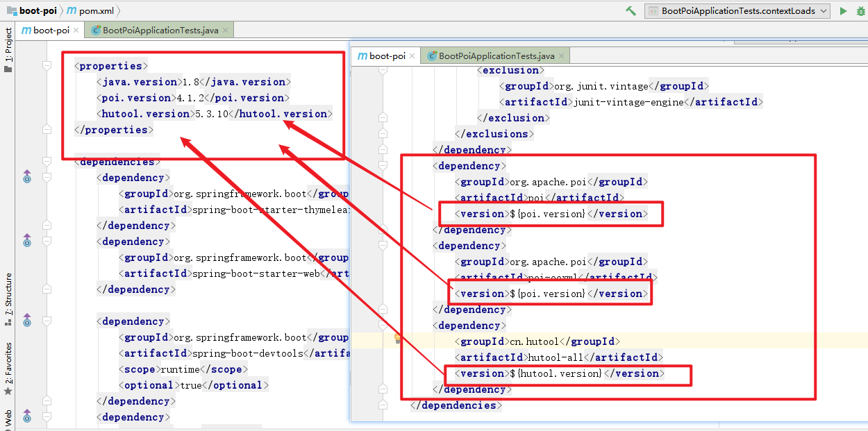Click the junit-vintage-engine artifactId line

pyautogui.click(x=631, y=102)
